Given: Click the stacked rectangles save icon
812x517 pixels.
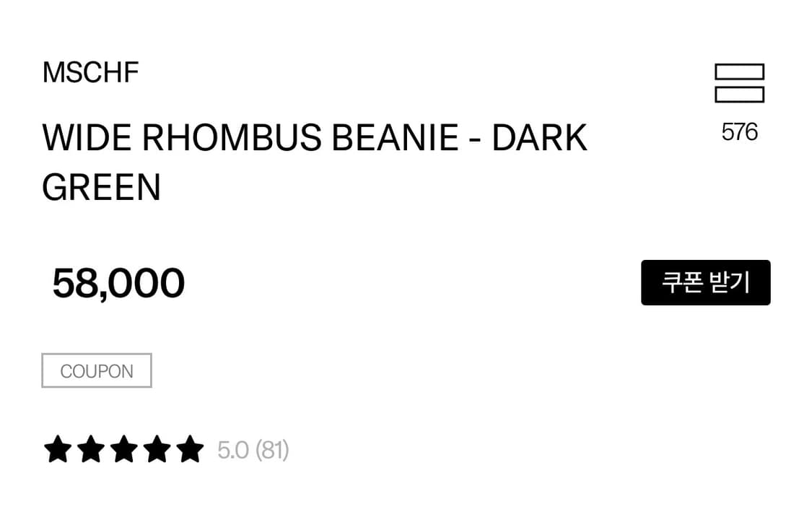Looking at the screenshot, I should tap(739, 83).
